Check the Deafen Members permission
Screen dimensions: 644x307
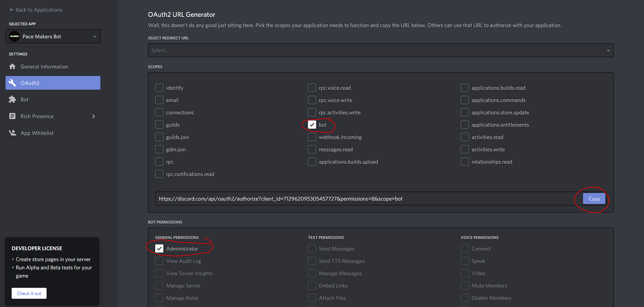tap(465, 298)
